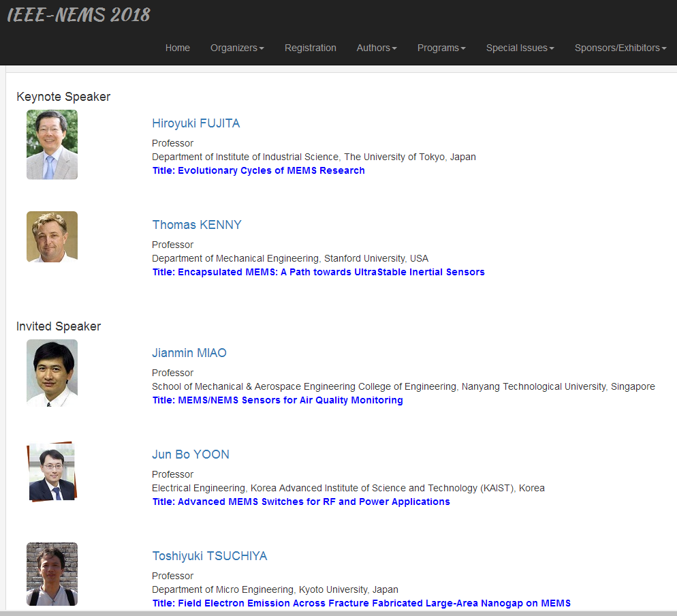Click Thomas KENNY's portrait photo
This screenshot has width=677, height=616.
tap(52, 236)
